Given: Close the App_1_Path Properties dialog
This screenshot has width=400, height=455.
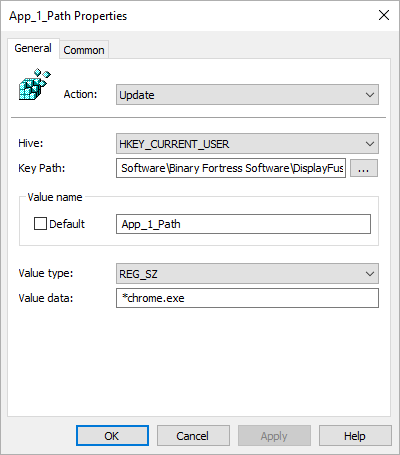Looking at the screenshot, I should click(x=384, y=15).
